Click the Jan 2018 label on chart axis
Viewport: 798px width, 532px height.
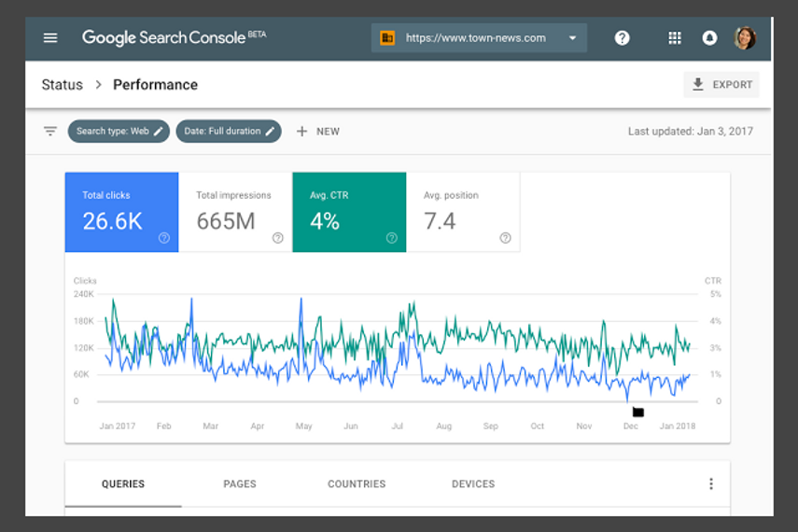(678, 427)
